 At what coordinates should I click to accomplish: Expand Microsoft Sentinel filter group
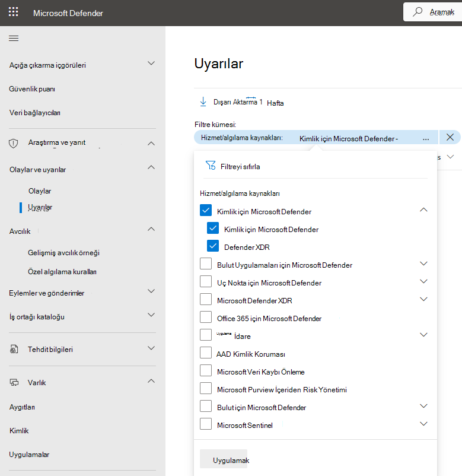(x=423, y=424)
